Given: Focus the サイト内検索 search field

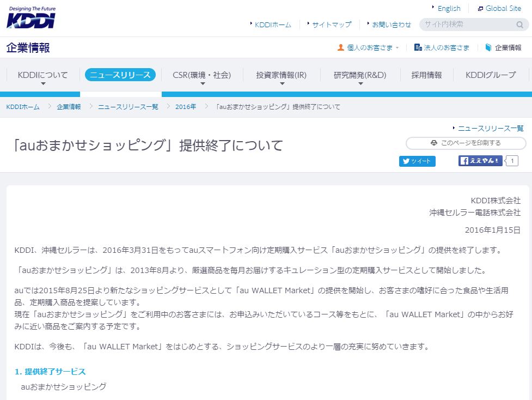Looking at the screenshot, I should pyautogui.click(x=474, y=25).
